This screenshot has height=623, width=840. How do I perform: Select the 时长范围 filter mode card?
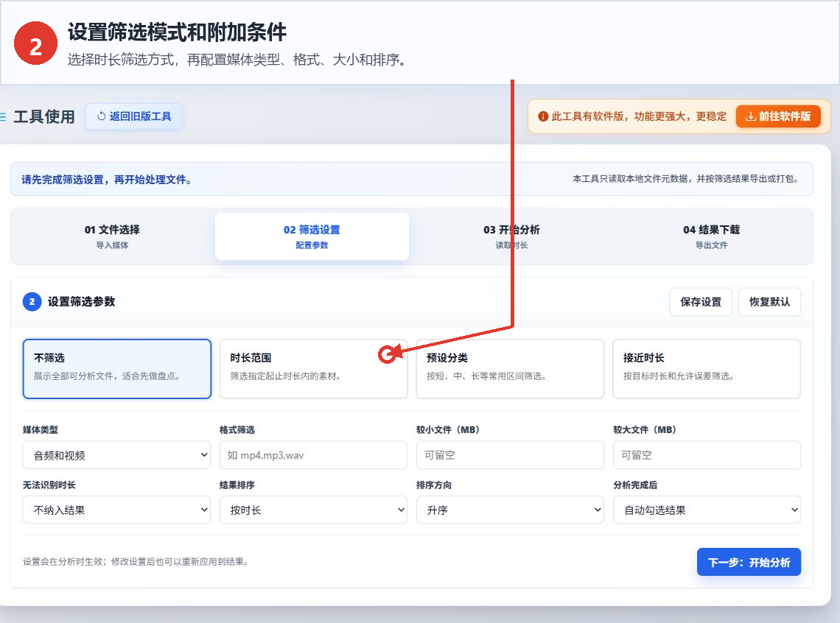coord(313,369)
